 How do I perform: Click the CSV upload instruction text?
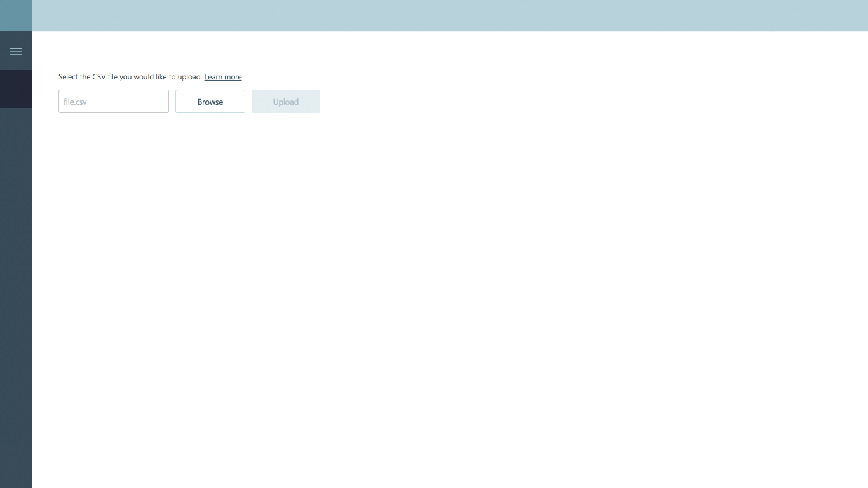pos(130,76)
